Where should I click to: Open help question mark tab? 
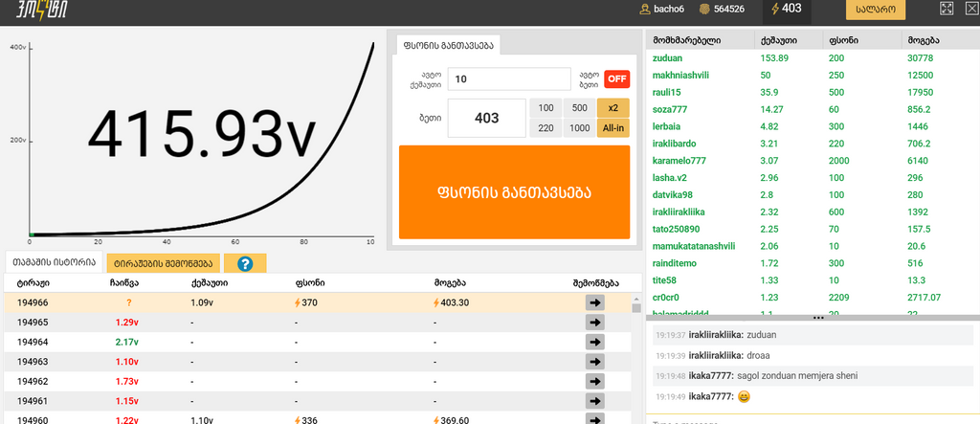point(245,263)
